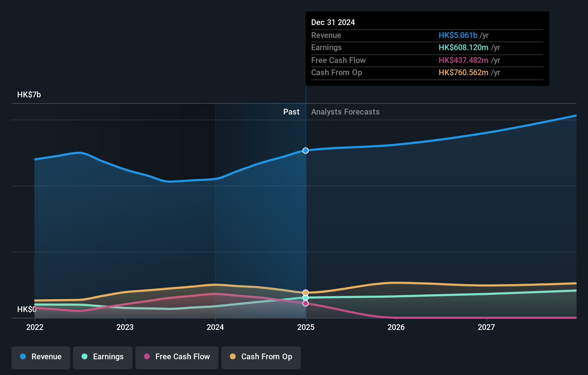The image size is (588, 375).
Task: Click the HK$760.562m cash from op value
Action: click(463, 72)
